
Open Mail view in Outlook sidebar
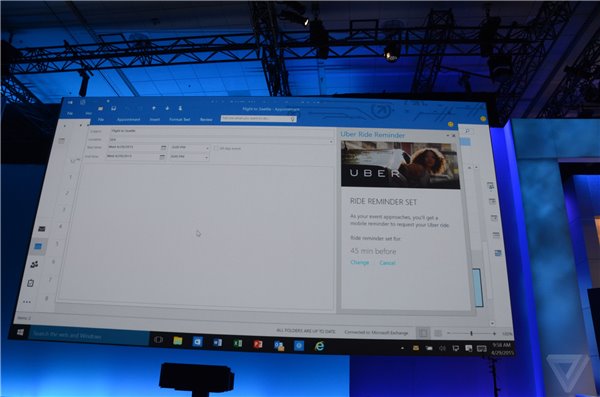coord(42,229)
